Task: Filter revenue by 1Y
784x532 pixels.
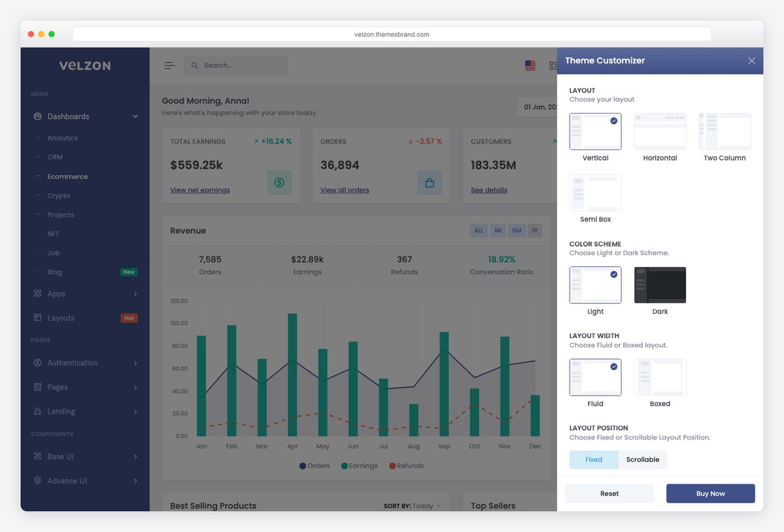Action: tap(534, 230)
